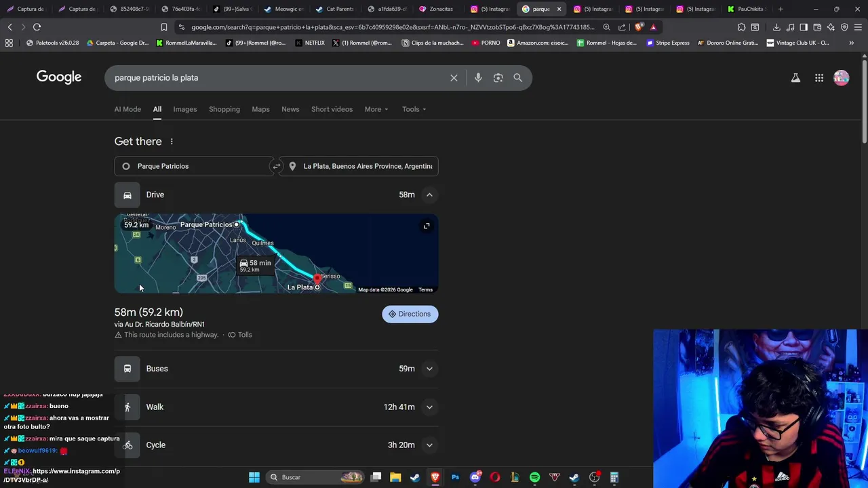Screen dimensions: 868x488
Task: Reload the current page
Action: (37, 27)
